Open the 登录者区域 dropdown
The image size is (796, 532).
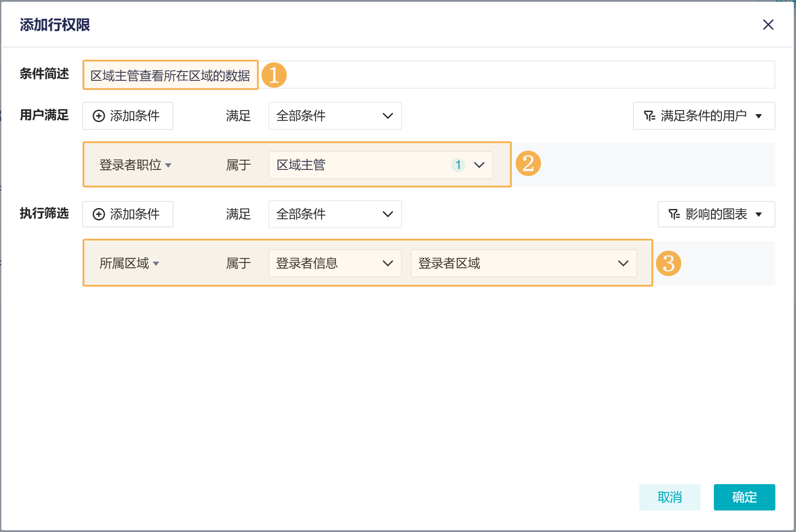pyautogui.click(x=524, y=263)
